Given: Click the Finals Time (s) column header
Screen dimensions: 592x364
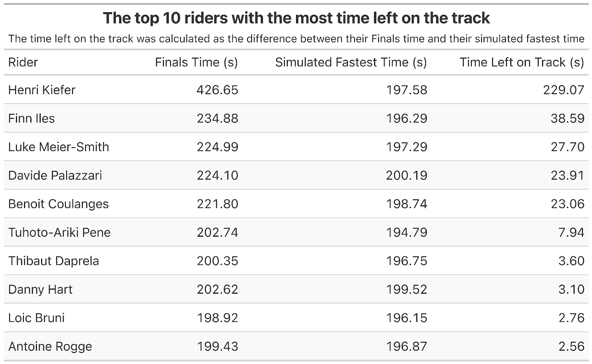Looking at the screenshot, I should (x=196, y=63).
